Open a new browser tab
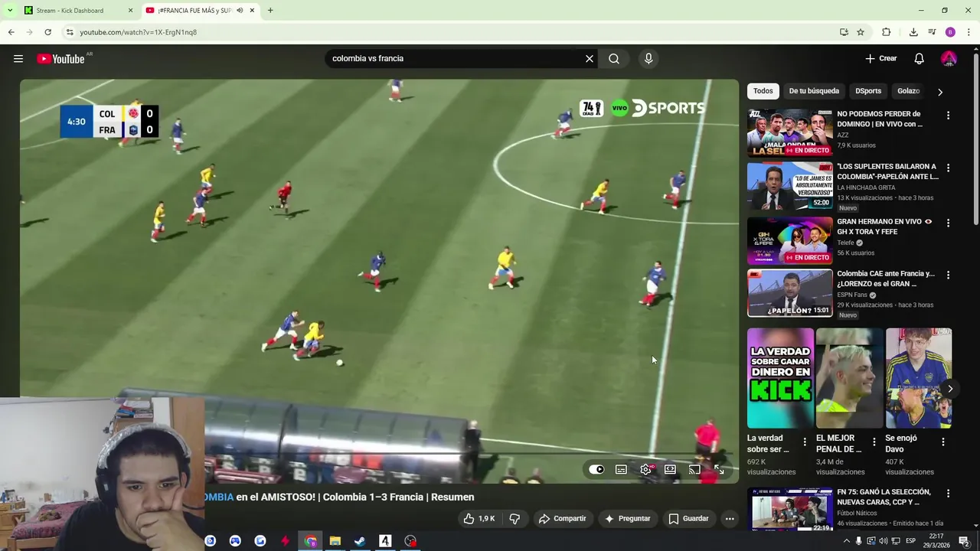Screen dimensions: 980x551 coord(270,11)
